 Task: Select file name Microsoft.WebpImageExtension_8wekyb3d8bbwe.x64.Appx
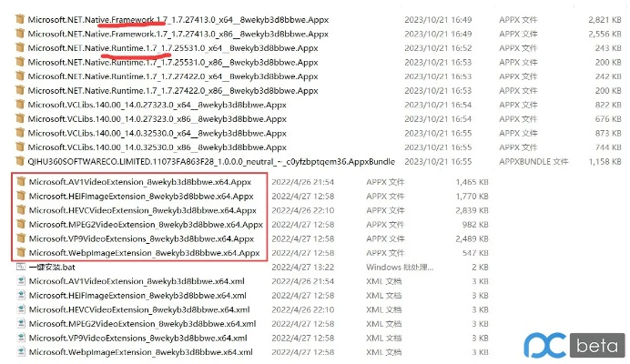[144, 253]
